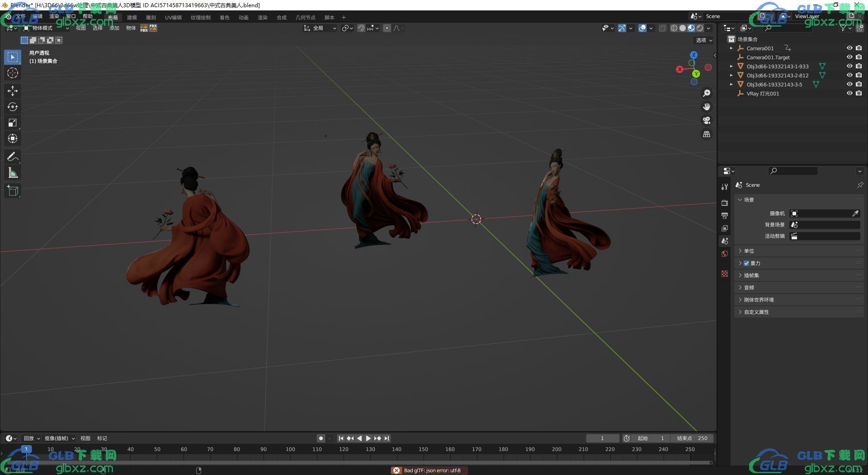This screenshot has height=475, width=868.
Task: Hide Camera001 using its eye icon
Action: (x=849, y=48)
